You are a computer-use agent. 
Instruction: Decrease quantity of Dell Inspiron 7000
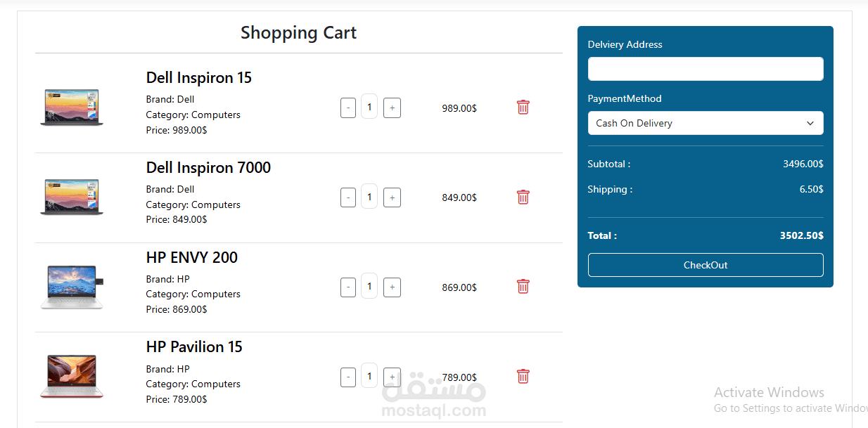pos(347,197)
